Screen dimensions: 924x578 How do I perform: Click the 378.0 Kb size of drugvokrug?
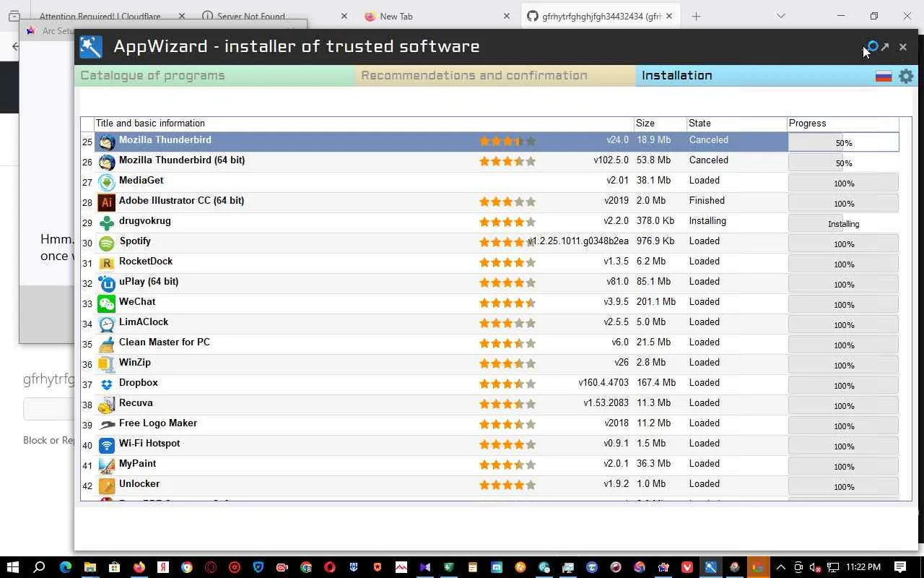click(x=655, y=220)
